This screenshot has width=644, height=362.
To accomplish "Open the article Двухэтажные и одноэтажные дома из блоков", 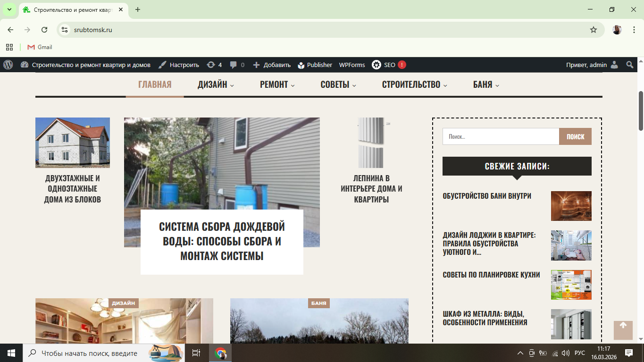I will (x=73, y=189).
